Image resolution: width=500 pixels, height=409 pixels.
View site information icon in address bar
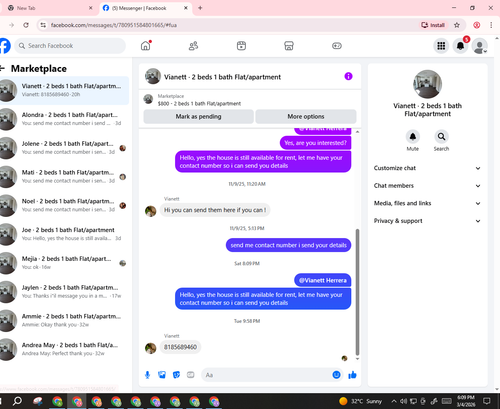43,25
